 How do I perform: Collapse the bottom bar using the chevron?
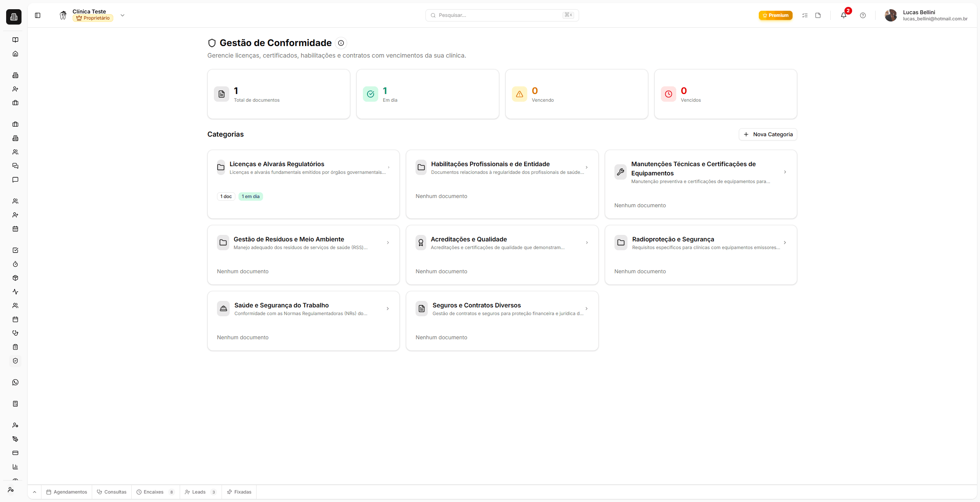[34, 492]
